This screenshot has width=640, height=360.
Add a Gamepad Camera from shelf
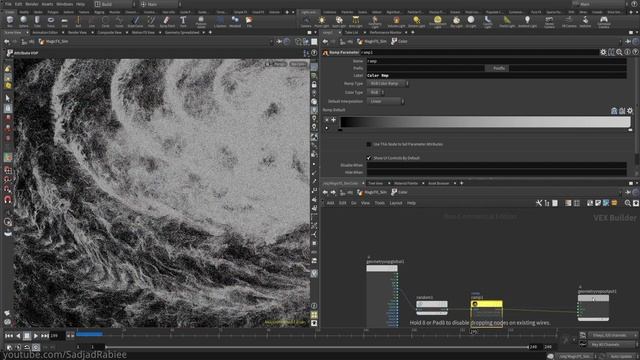pos(604,21)
